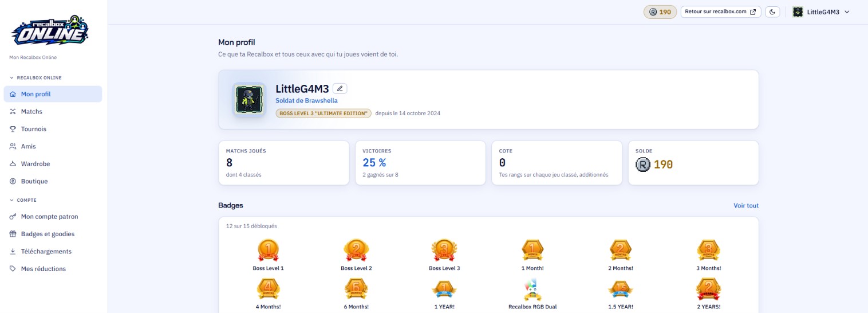Click the 'depuis le 14 octobre 2024' text
The height and width of the screenshot is (313, 868).
click(408, 114)
